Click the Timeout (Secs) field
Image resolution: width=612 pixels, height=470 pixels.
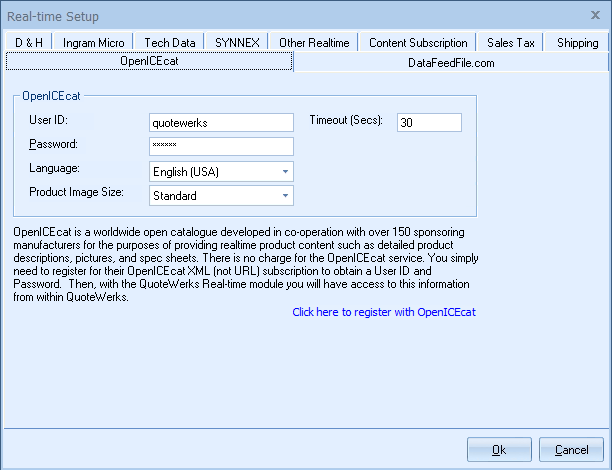pyautogui.click(x=429, y=123)
